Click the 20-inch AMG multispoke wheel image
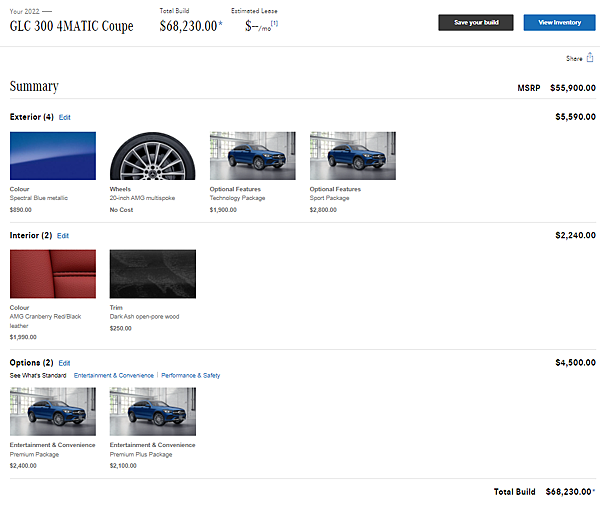This screenshot has height=506, width=600. tap(153, 156)
